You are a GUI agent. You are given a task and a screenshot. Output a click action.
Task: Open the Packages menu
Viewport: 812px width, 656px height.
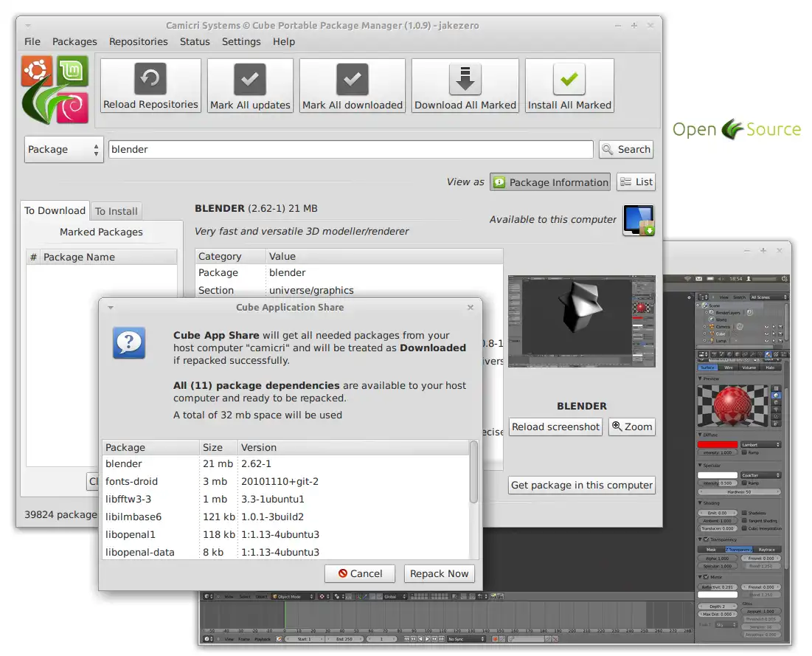(74, 41)
